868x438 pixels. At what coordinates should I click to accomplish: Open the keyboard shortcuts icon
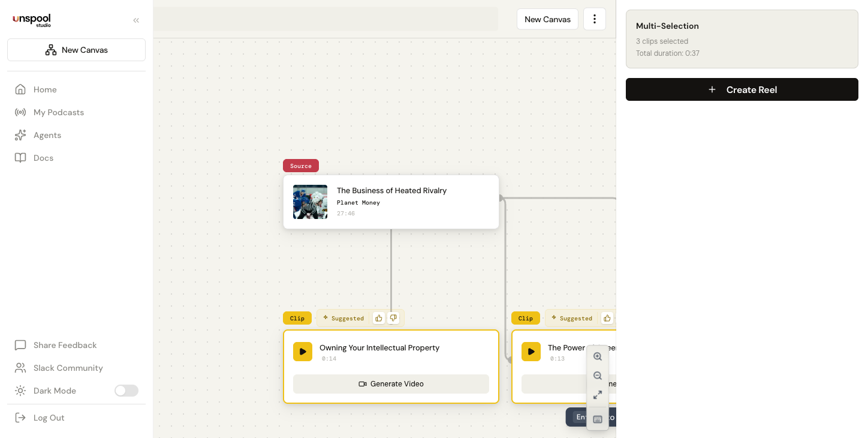597,419
